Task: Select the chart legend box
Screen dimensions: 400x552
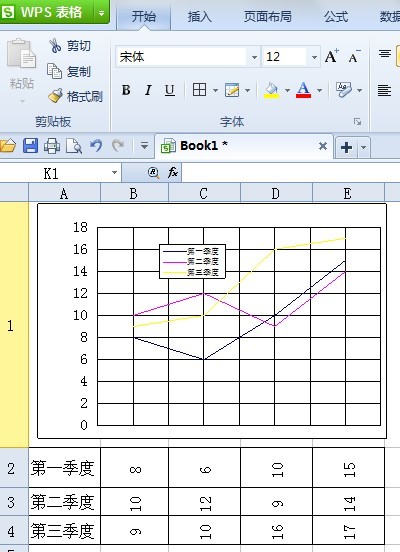Action: (x=192, y=261)
